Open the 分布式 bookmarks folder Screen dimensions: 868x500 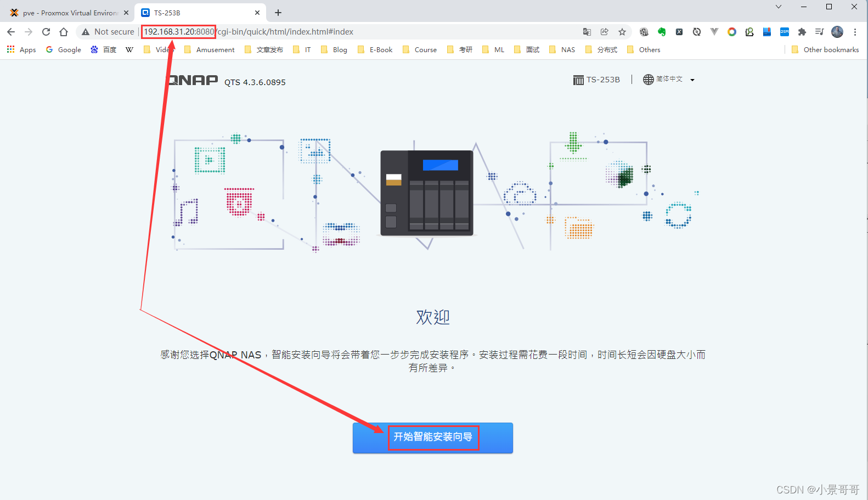pyautogui.click(x=601, y=49)
